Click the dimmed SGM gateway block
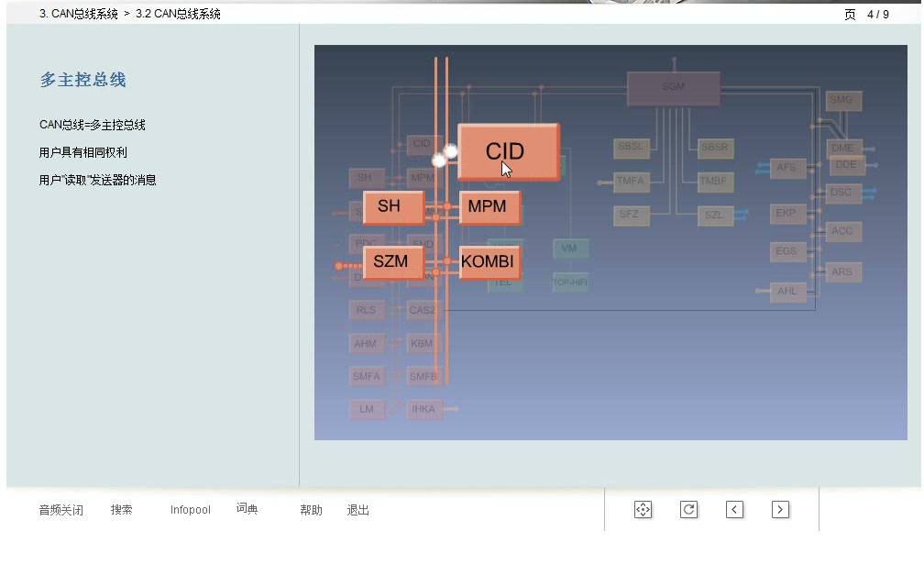This screenshot has width=924, height=587. point(673,88)
